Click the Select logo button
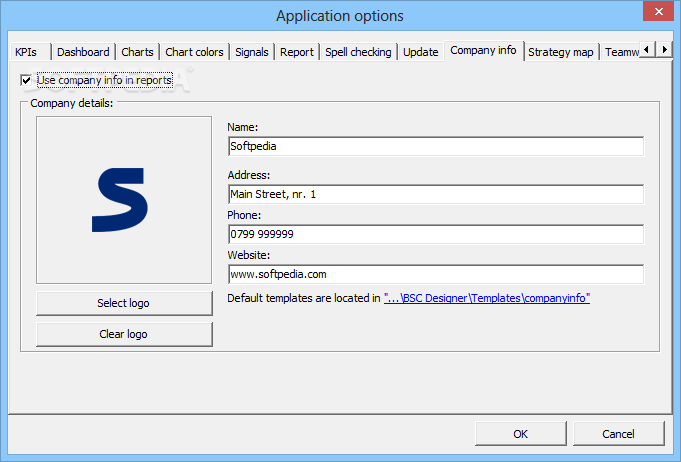The width and height of the screenshot is (681, 462). point(124,303)
